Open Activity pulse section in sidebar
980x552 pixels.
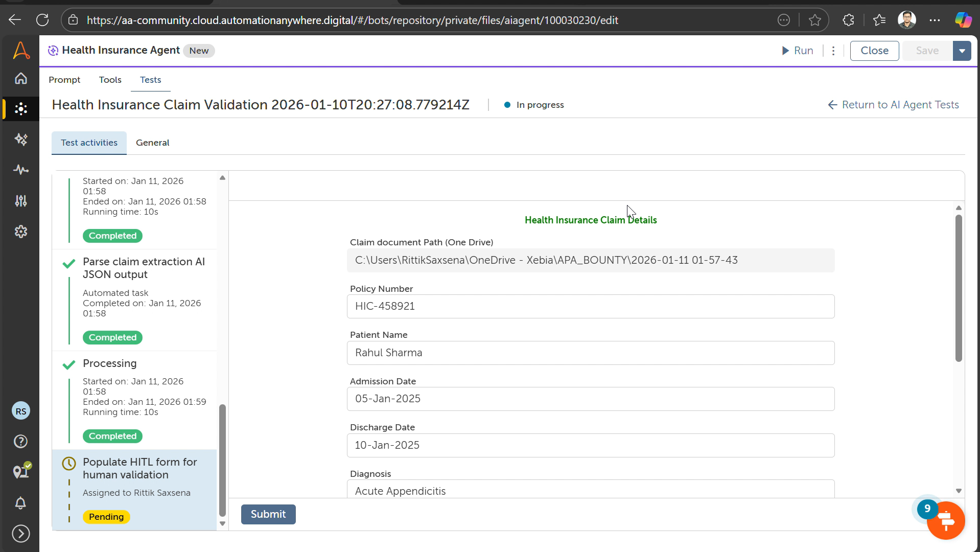(21, 170)
